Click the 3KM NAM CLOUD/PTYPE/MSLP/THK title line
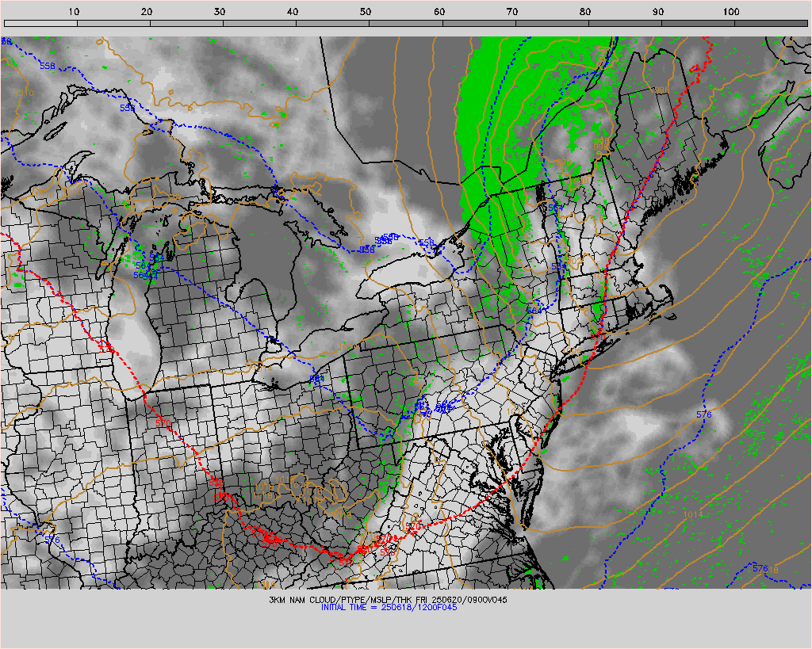The height and width of the screenshot is (649, 812). click(388, 600)
